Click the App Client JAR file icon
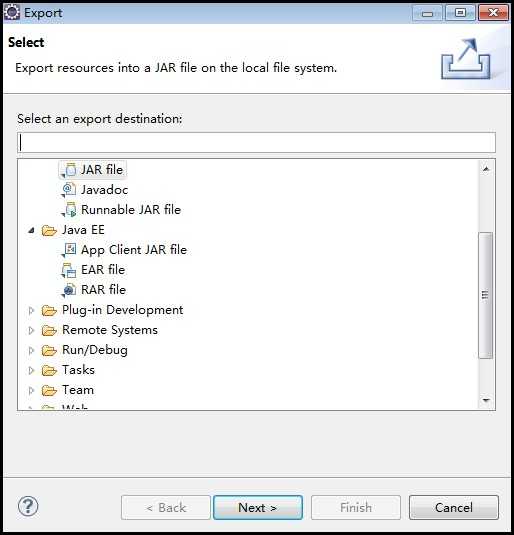Image resolution: width=514 pixels, height=535 pixels. click(x=70, y=250)
